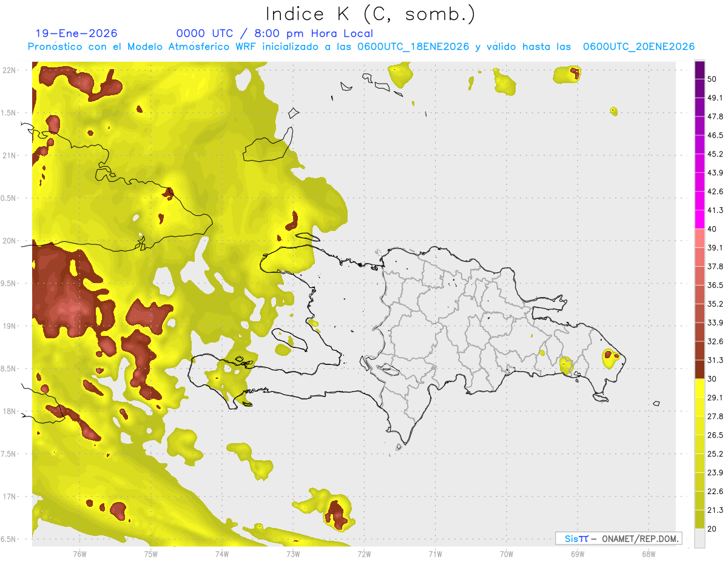
Task: Click the color bar value 27.8
Action: 715,416
